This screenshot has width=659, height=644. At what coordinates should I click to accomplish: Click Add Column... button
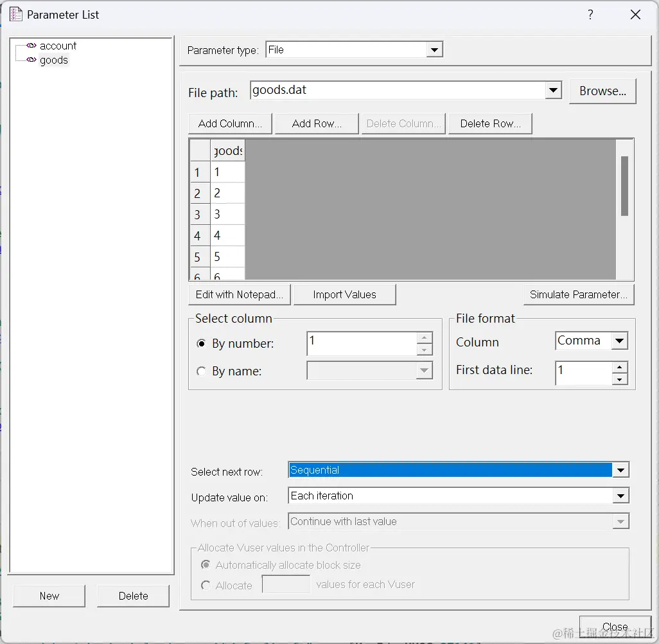coord(230,123)
